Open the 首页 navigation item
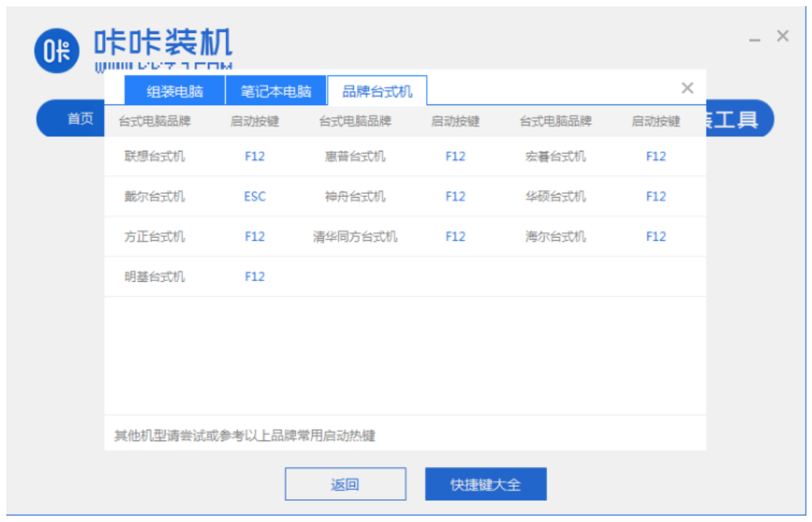The height and width of the screenshot is (522, 812). [80, 119]
